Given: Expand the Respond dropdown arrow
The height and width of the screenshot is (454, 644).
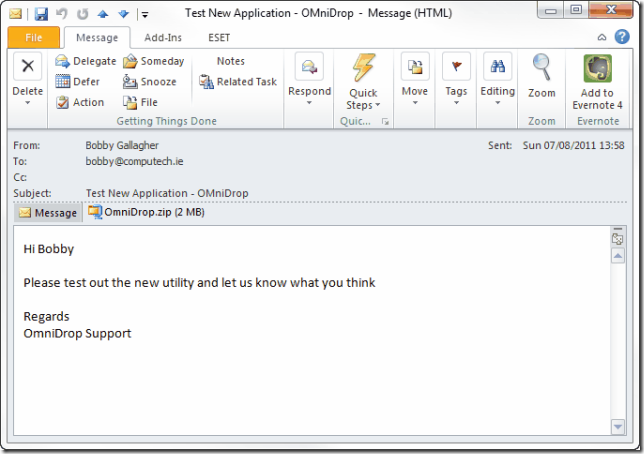Looking at the screenshot, I should pyautogui.click(x=309, y=103).
